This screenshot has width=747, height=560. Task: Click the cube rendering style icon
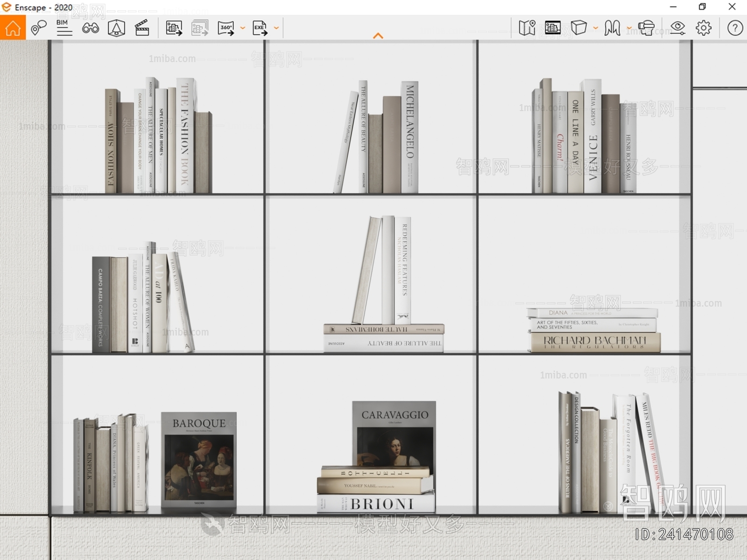click(579, 28)
